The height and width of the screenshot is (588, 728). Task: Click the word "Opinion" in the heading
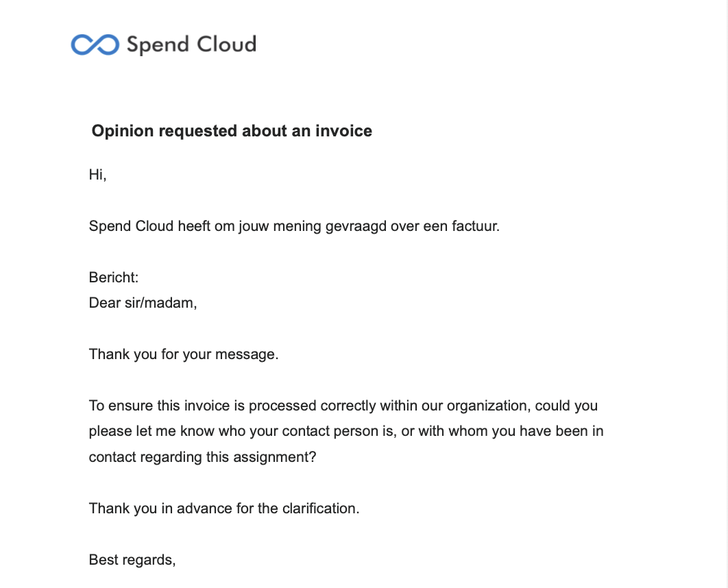123,131
